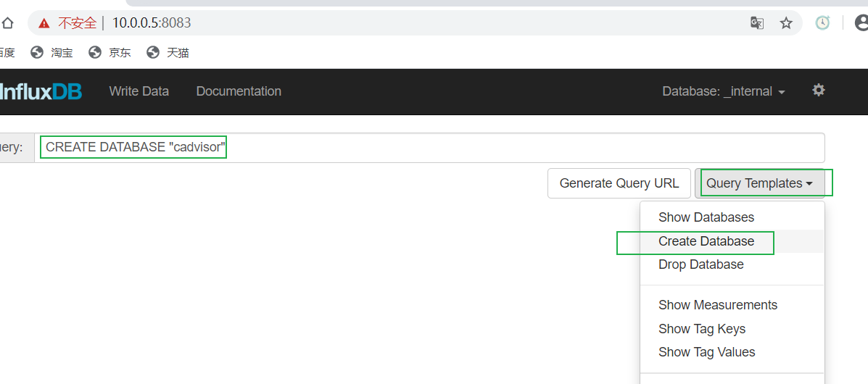Open the 天猫 bookmark
868x384 pixels.
click(168, 52)
